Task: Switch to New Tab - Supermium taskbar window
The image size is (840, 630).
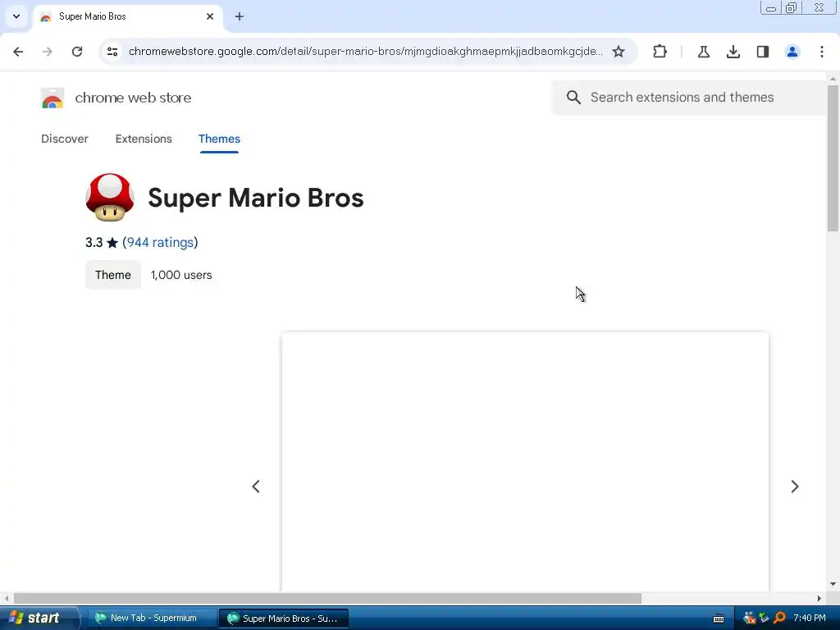Action: (150, 618)
